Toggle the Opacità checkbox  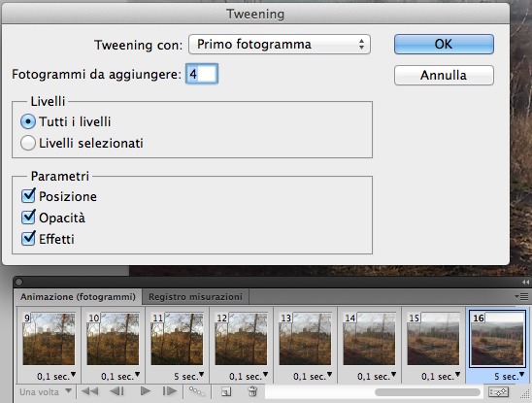[x=28, y=218]
